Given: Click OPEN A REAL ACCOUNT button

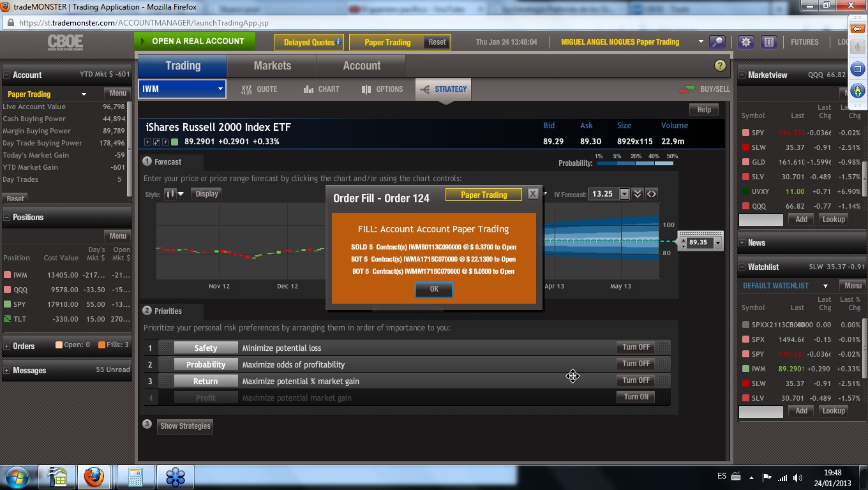Looking at the screenshot, I should point(195,41).
